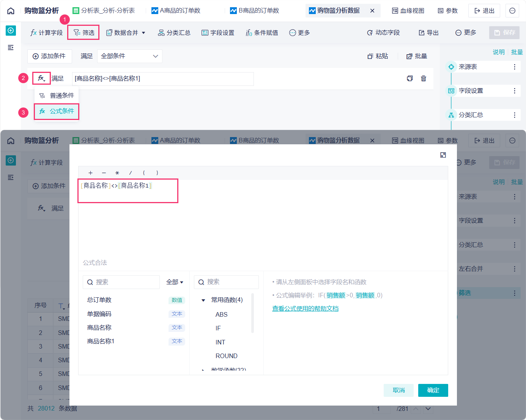Select the ABS function

coord(222,314)
